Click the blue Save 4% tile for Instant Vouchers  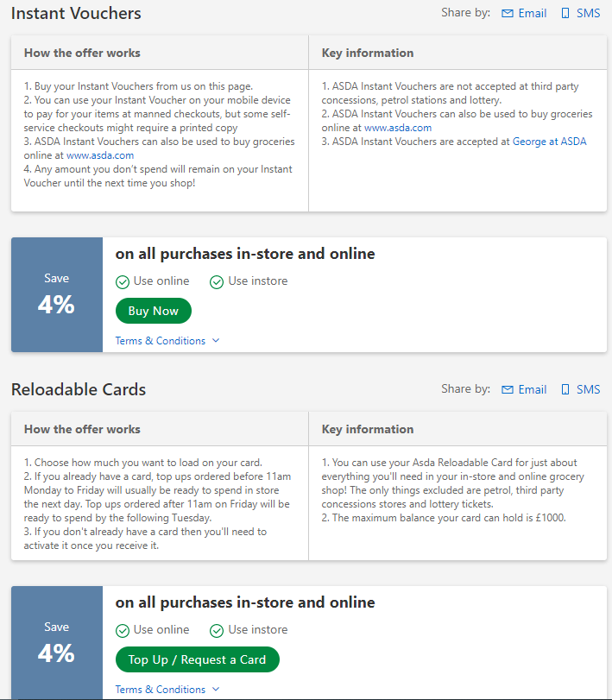(x=57, y=294)
